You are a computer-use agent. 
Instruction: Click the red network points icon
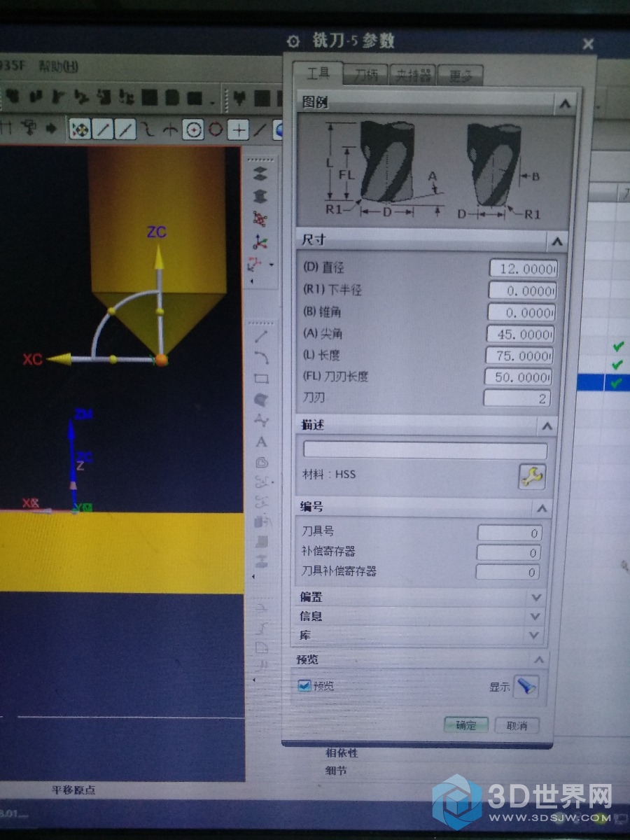tap(260, 219)
